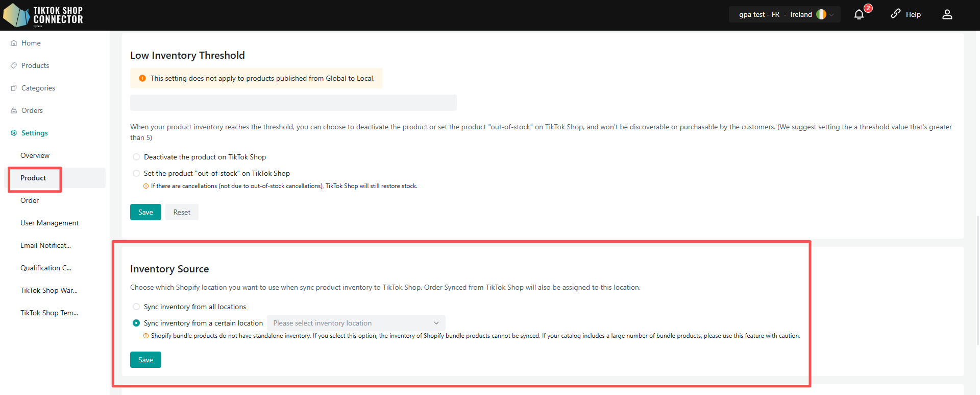Reset the Low Inventory Threshold settings
This screenshot has height=395, width=980.
coord(182,212)
